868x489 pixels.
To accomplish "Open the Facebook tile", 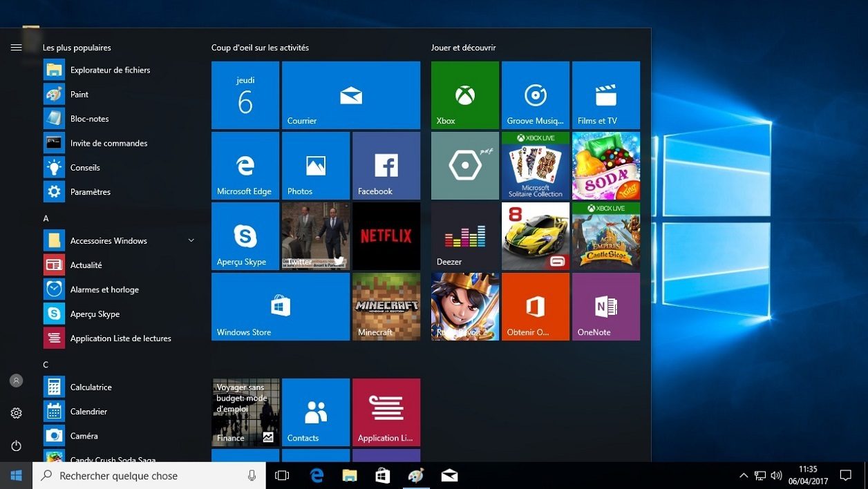I will (x=386, y=166).
